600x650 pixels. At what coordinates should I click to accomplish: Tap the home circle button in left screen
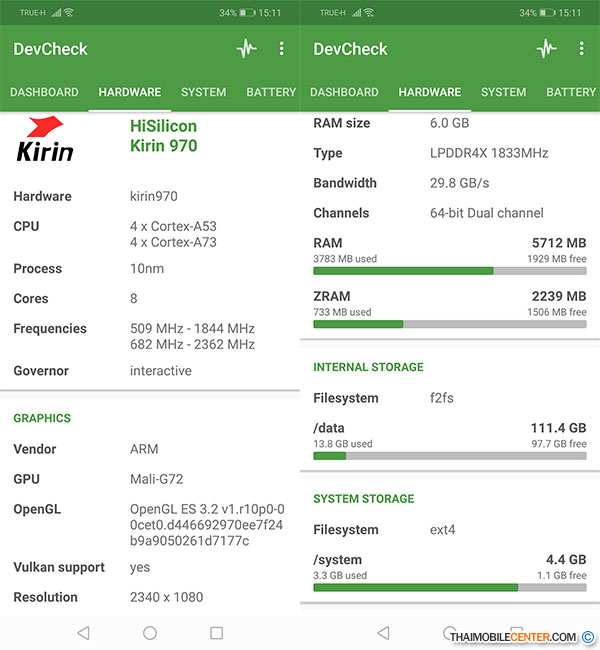pyautogui.click(x=150, y=633)
